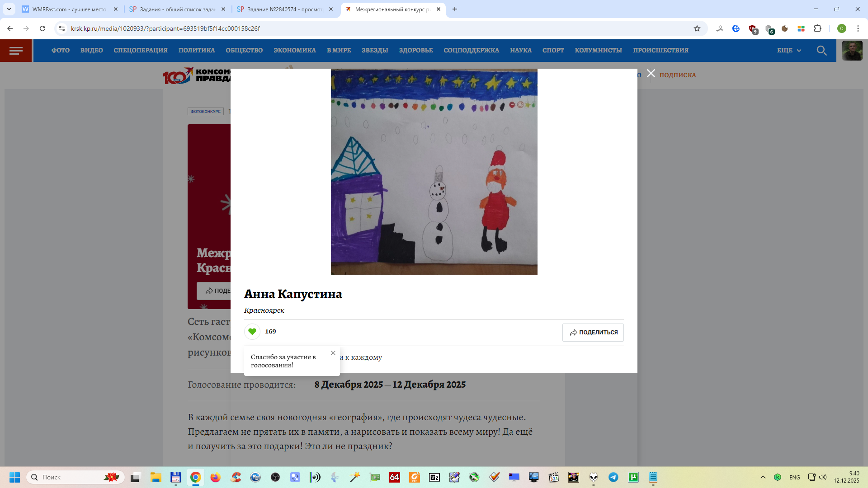Bookmark this page with the star icon
The width and height of the screenshot is (868, 488).
tap(697, 28)
